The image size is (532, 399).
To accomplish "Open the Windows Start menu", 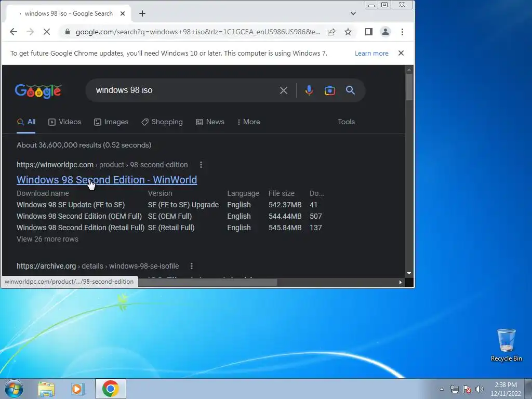I will (14, 389).
